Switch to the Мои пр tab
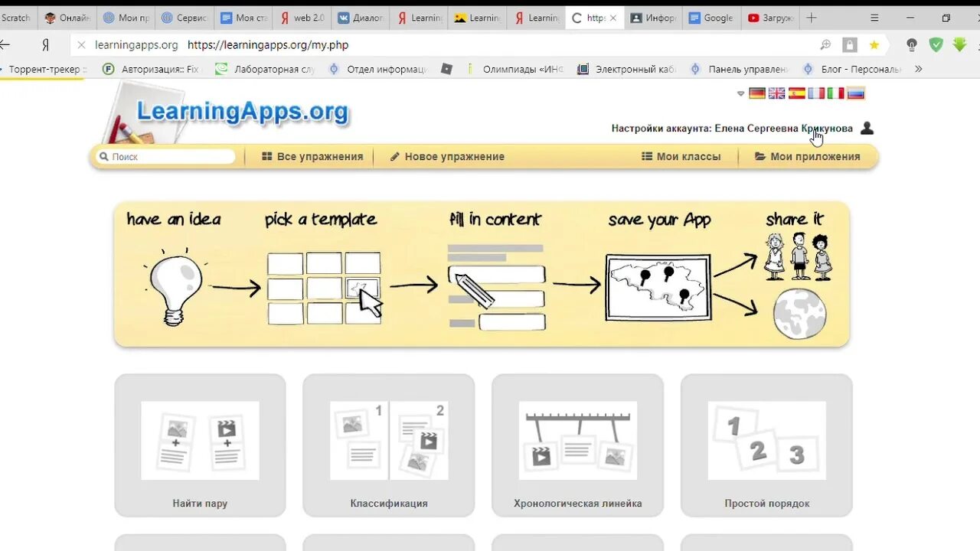 pyautogui.click(x=126, y=18)
